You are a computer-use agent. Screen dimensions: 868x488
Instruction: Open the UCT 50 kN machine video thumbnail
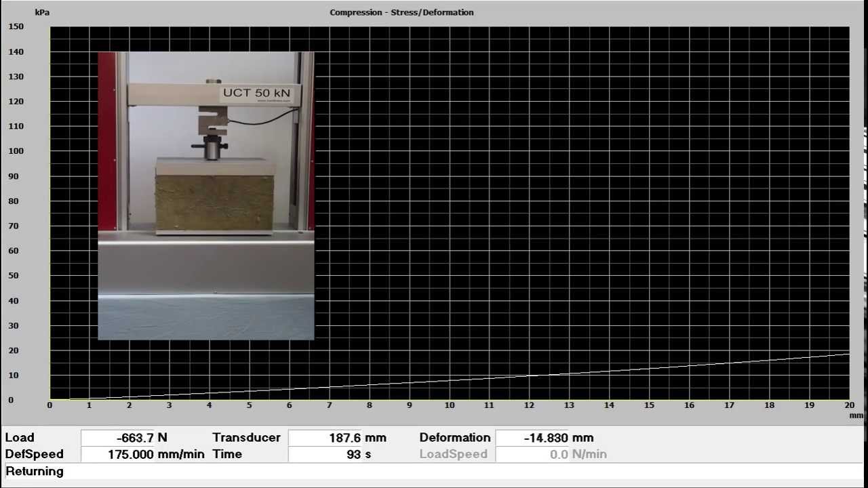(206, 195)
